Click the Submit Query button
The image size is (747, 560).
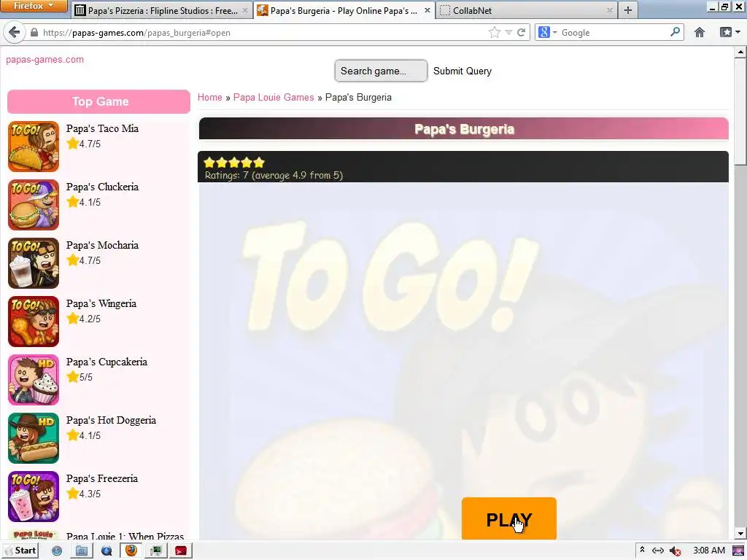click(462, 71)
